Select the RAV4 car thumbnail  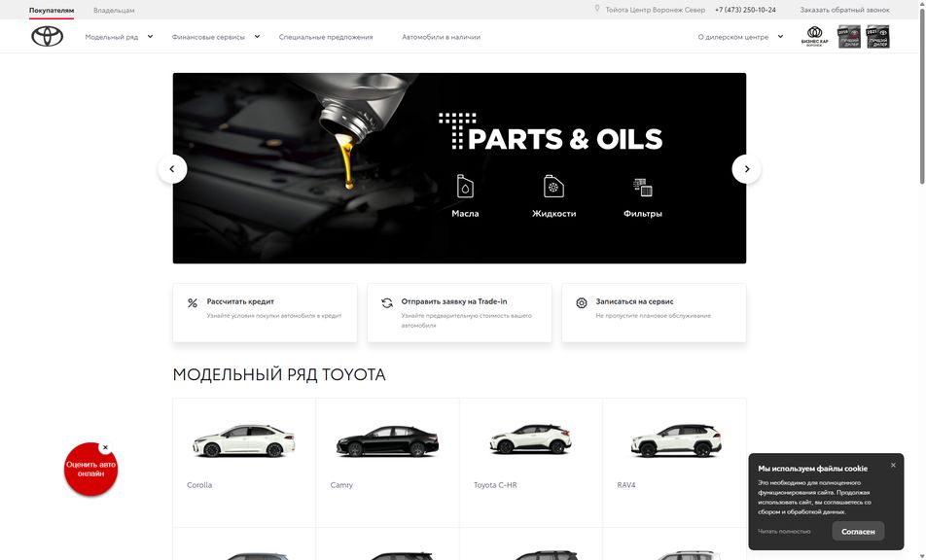click(x=676, y=440)
